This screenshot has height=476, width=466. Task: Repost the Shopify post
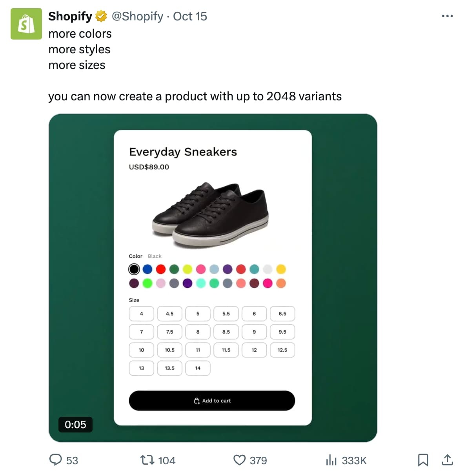tap(147, 460)
